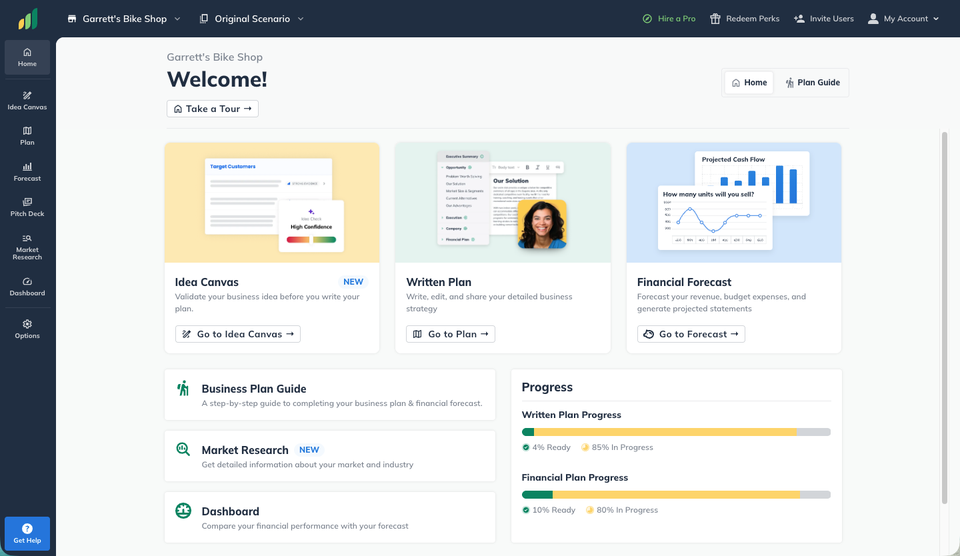This screenshot has width=960, height=556.
Task: Expand the Original Scenario dropdown
Action: pos(252,19)
